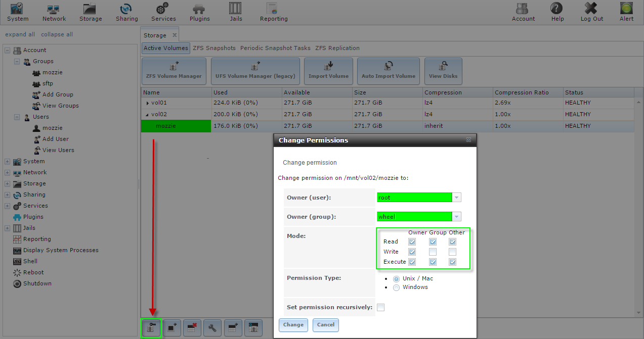Click the Create Snapshot icon in bottom bar
This screenshot has height=339, width=644.
pyautogui.click(x=171, y=328)
